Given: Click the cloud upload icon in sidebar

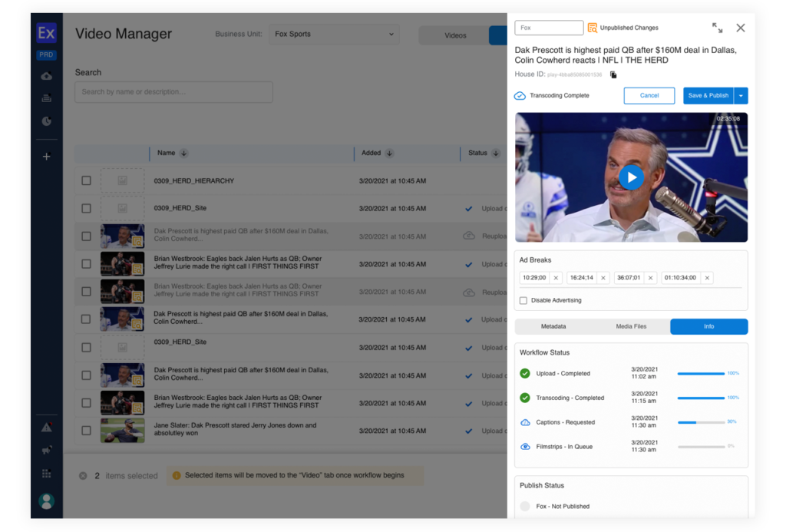Looking at the screenshot, I should (x=46, y=76).
